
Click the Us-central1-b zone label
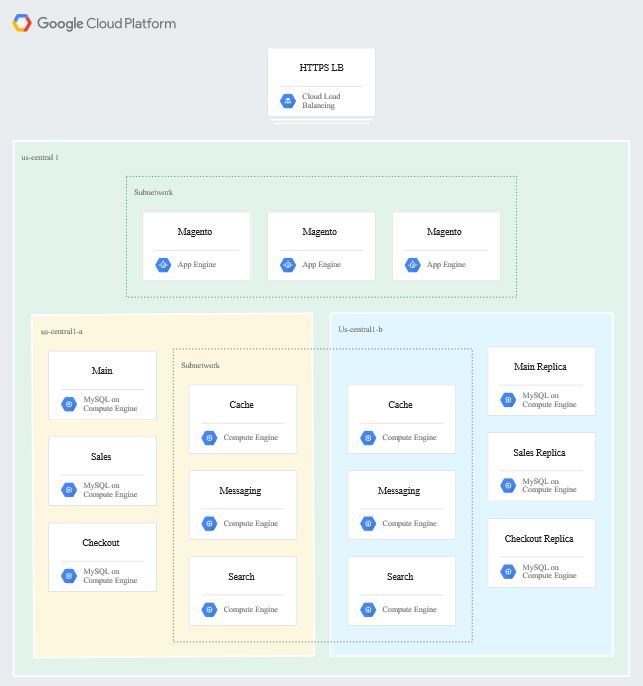[x=360, y=329]
